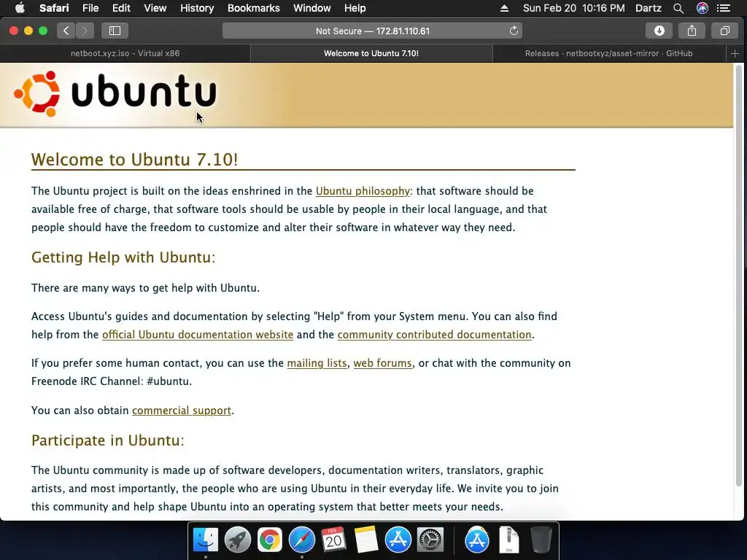Click the mailing lists link
The image size is (747, 560).
pyautogui.click(x=317, y=363)
